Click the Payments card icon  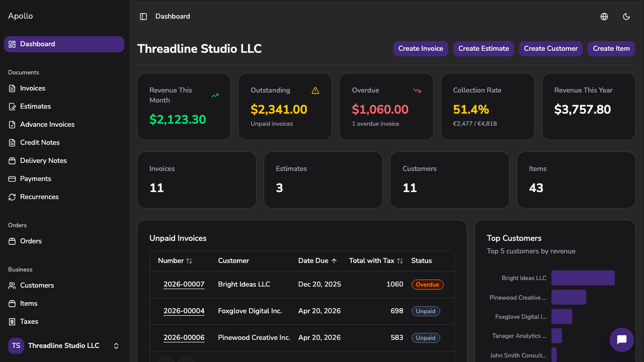point(12,179)
